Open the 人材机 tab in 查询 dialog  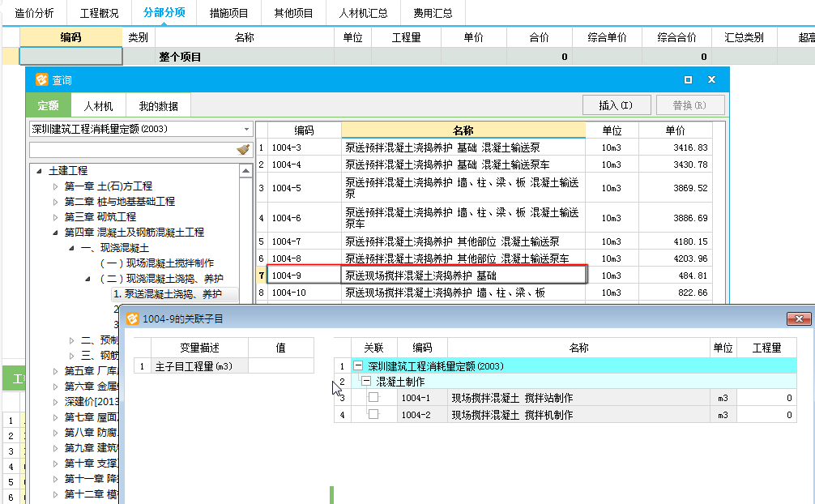98,106
